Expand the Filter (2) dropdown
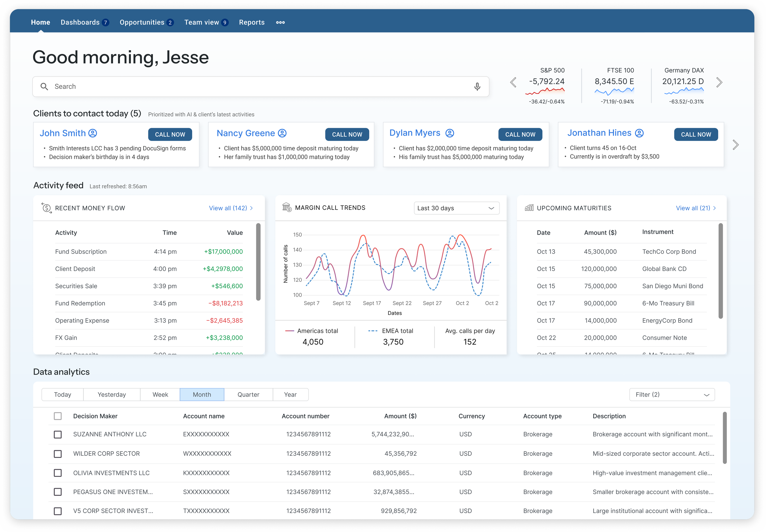766x532 pixels. click(672, 395)
